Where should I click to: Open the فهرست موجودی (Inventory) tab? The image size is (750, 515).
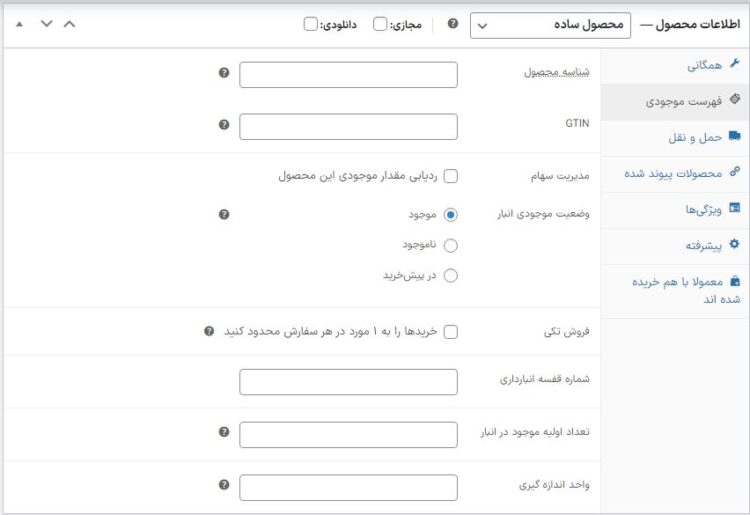click(x=675, y=102)
